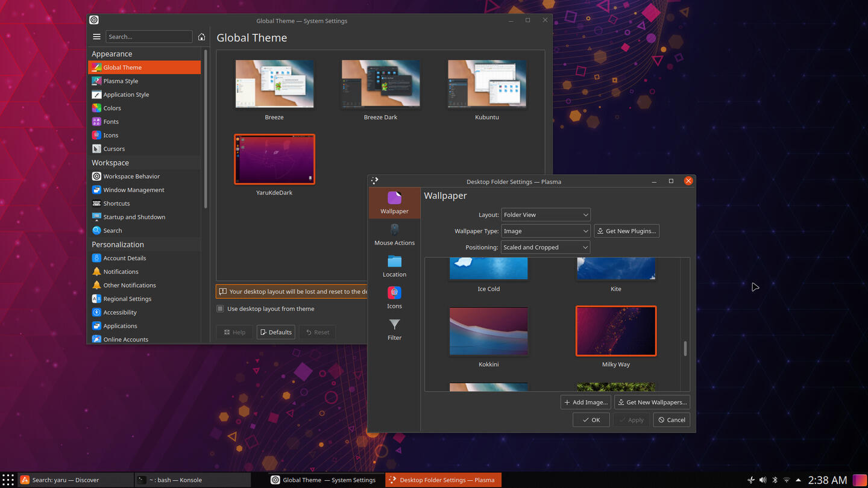The image size is (868, 488).
Task: Open Plasma Style settings
Action: 144,81
